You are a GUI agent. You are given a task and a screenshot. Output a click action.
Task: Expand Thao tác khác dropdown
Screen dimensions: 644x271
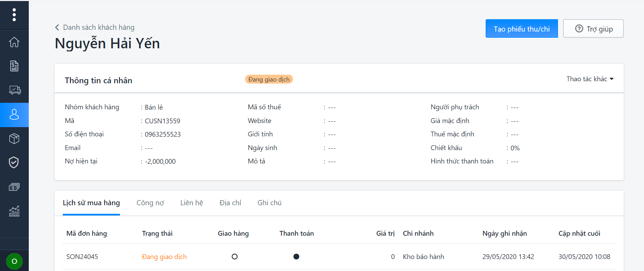tap(590, 79)
